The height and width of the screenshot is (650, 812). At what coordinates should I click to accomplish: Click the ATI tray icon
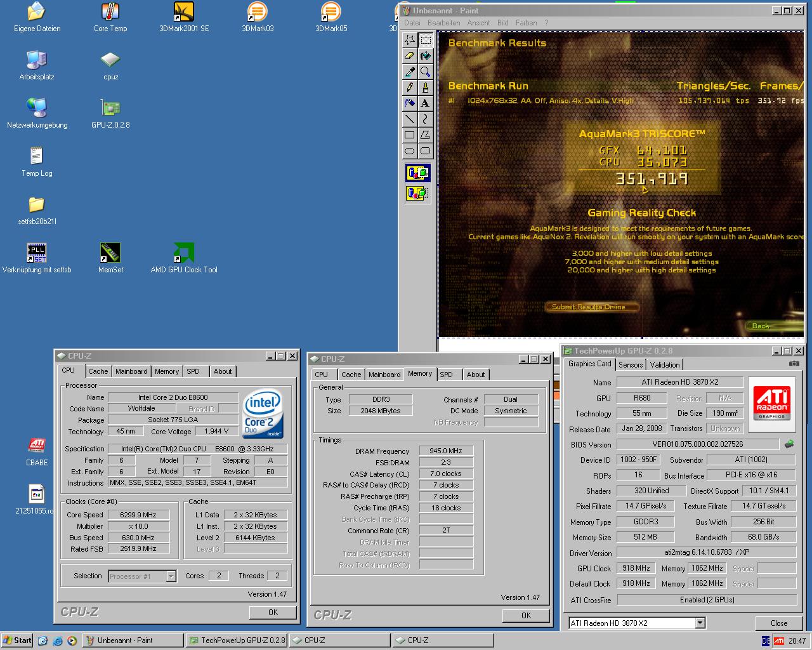pyautogui.click(x=778, y=641)
